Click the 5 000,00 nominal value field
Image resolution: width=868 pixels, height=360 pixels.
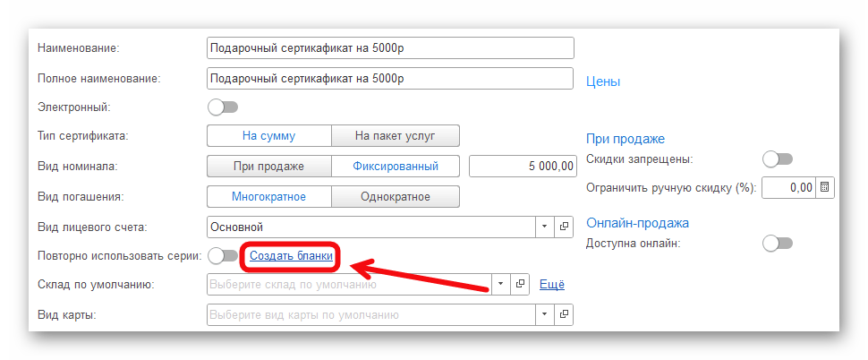[x=523, y=167]
